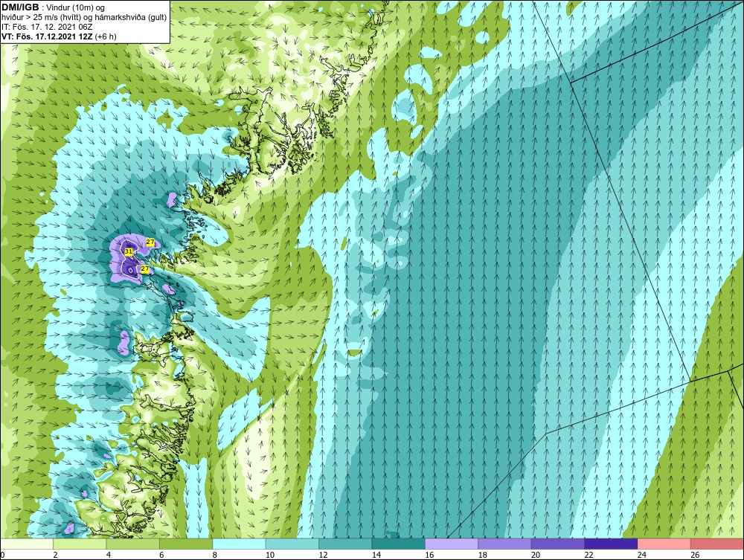Click the yellow 31 peak gust label

(x=129, y=251)
